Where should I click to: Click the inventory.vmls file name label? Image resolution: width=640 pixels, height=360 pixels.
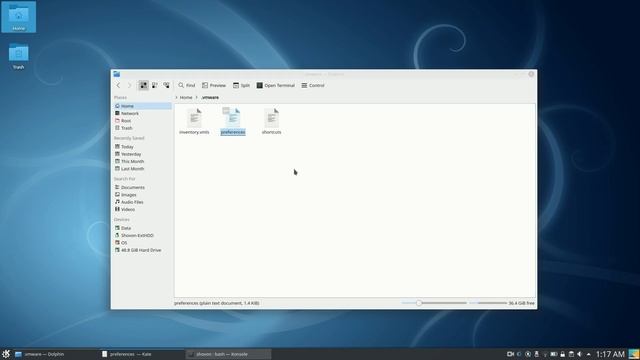click(194, 132)
